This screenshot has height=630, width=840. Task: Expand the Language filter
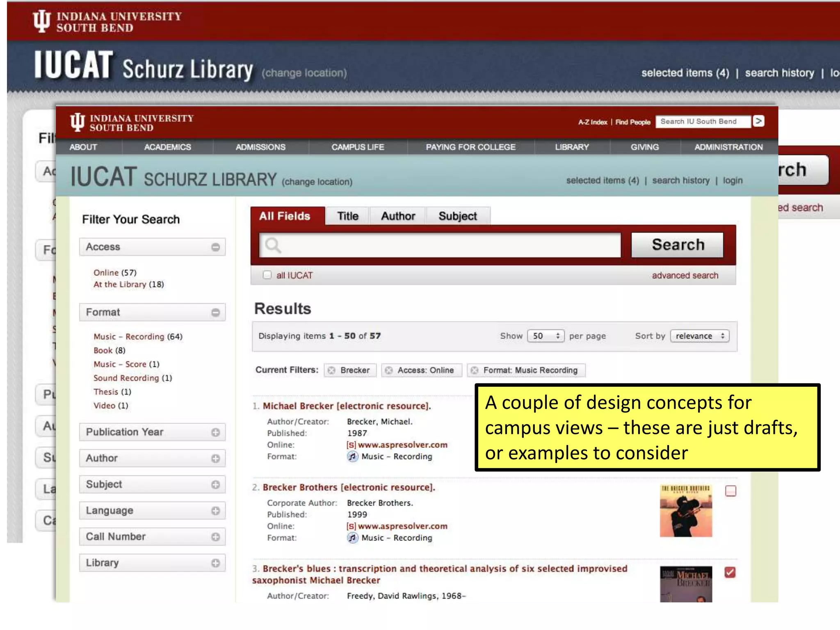[215, 511]
